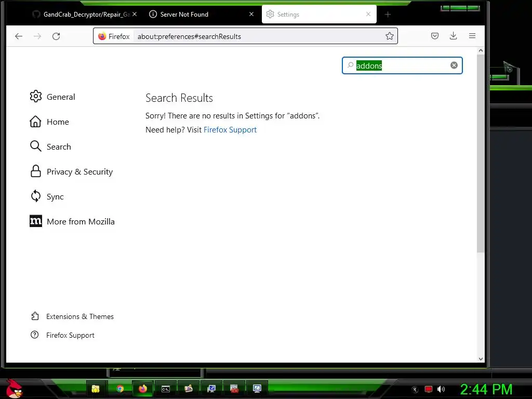Open the Save to Pocket button
Screen dimensions: 532x399
pos(435,36)
